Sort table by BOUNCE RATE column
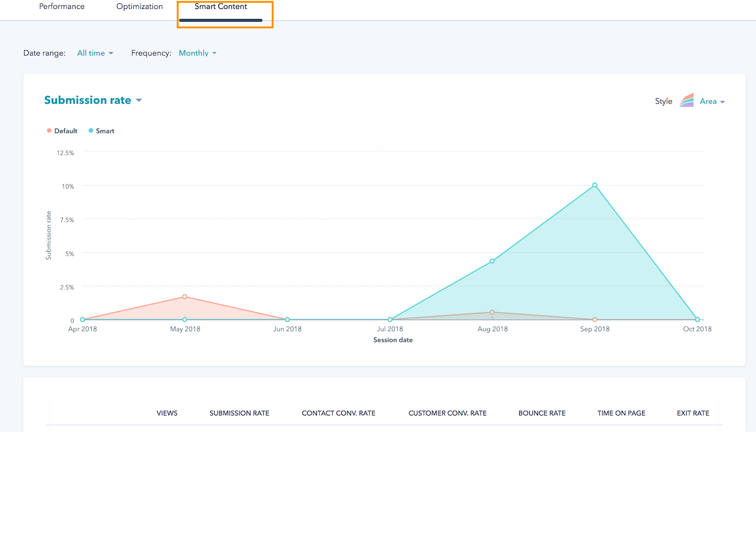This screenshot has height=536, width=756. pos(542,413)
